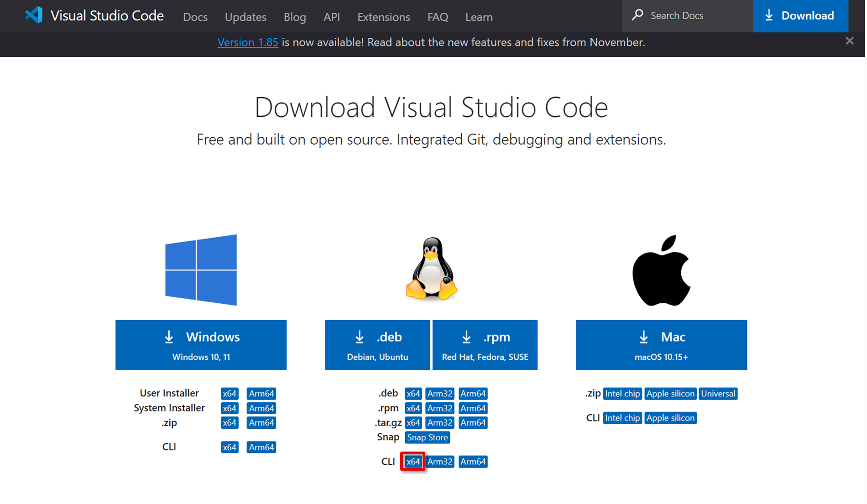Open the Version 1.85 link
Viewport: 867px width, 504px height.
pos(248,42)
